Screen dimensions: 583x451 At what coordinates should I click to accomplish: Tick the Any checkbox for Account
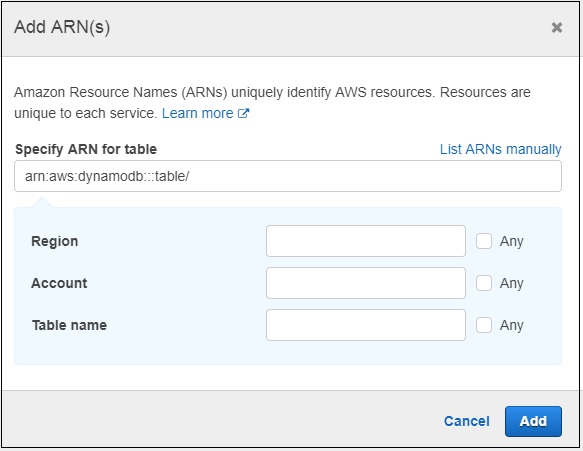pos(484,283)
